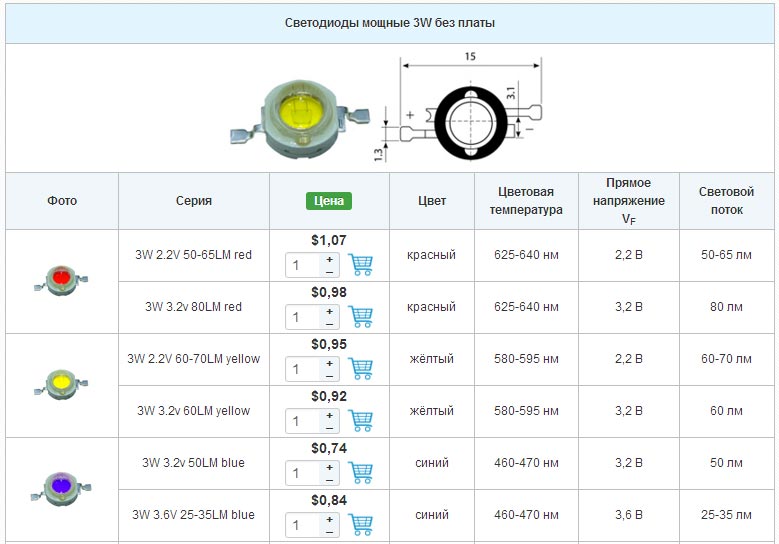Click the green Цена button
The width and height of the screenshot is (779, 544).
click(329, 201)
